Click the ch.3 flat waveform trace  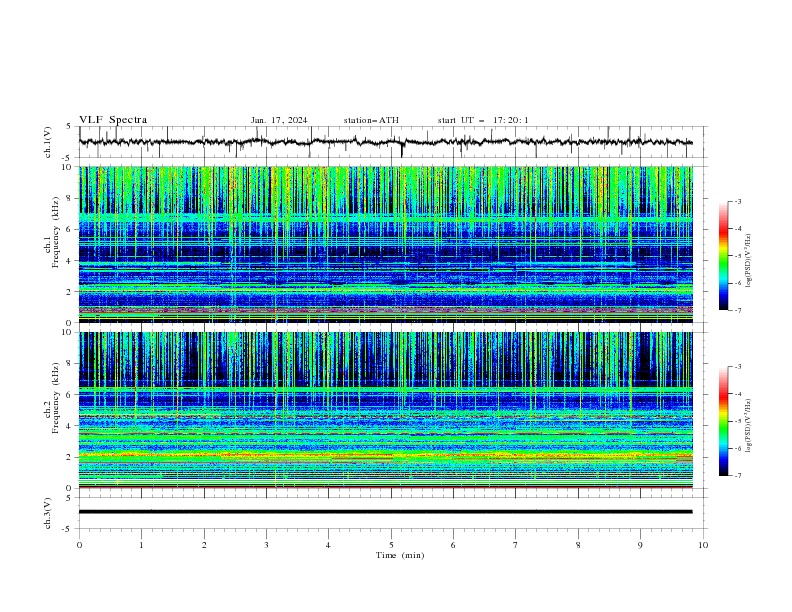click(x=385, y=512)
